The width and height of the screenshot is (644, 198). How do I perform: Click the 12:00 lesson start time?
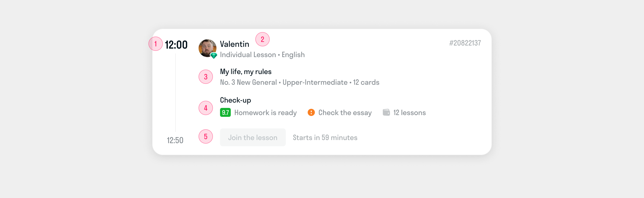[x=176, y=45]
